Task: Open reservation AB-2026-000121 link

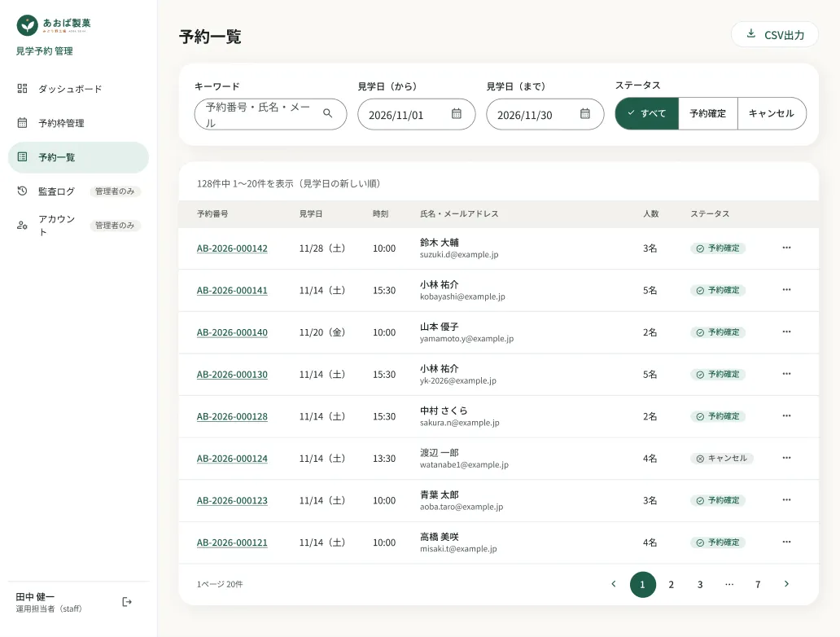Action: click(x=232, y=543)
